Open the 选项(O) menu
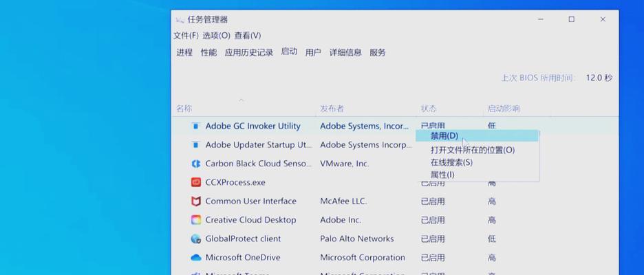Viewport: 644px width, 275px height. pos(217,36)
